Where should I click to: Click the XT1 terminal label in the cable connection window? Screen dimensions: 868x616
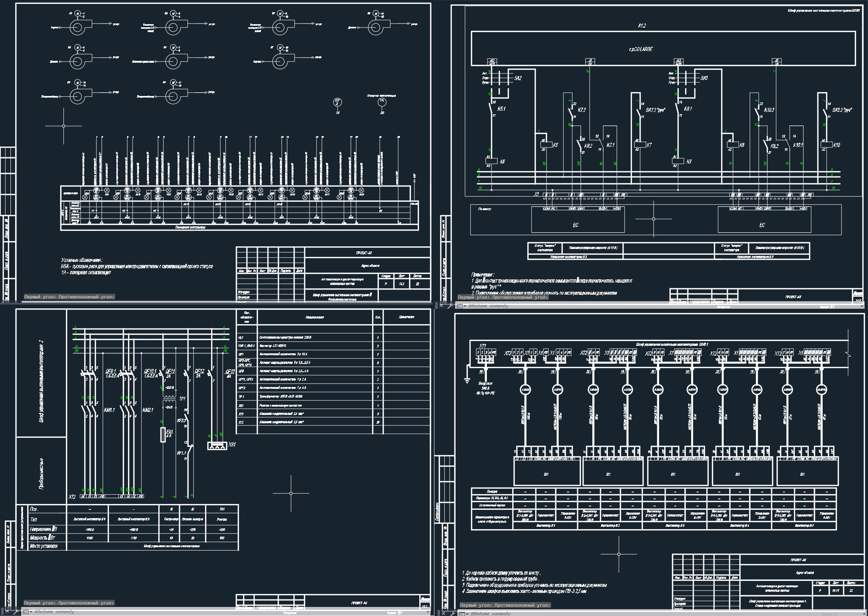pyautogui.click(x=482, y=346)
